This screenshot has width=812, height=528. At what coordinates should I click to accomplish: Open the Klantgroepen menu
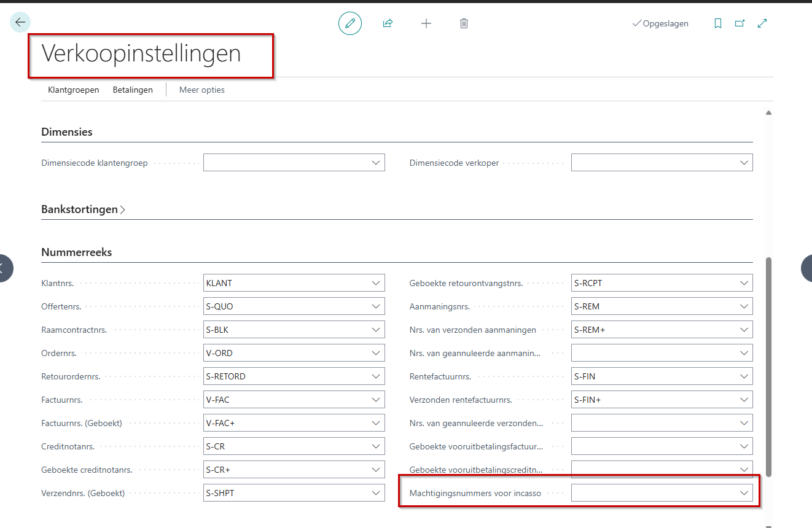coord(73,90)
